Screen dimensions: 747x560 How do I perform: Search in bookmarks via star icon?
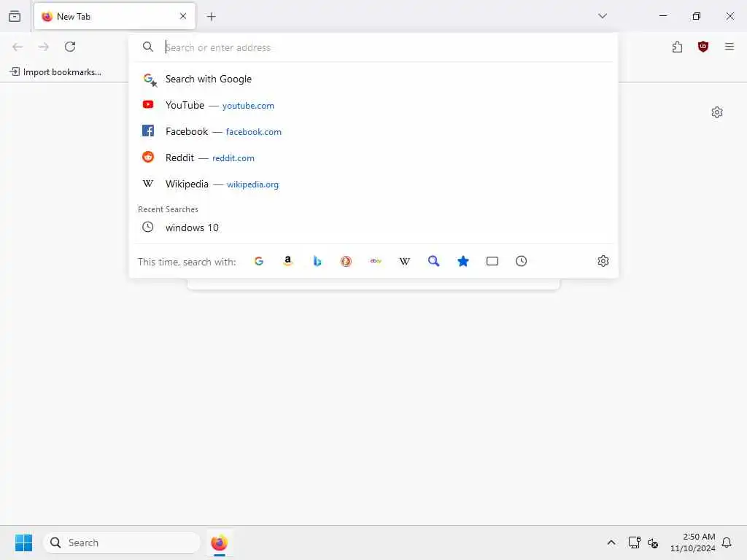(463, 261)
